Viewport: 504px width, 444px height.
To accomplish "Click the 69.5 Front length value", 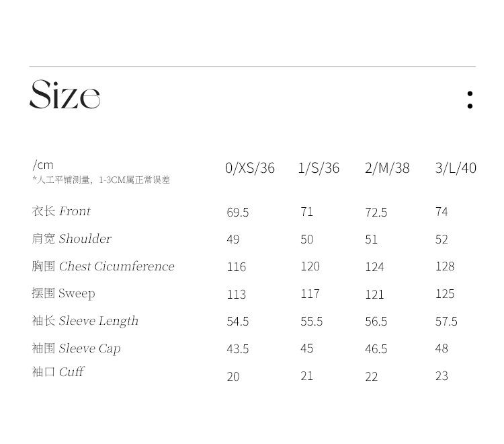I will pyautogui.click(x=238, y=213).
